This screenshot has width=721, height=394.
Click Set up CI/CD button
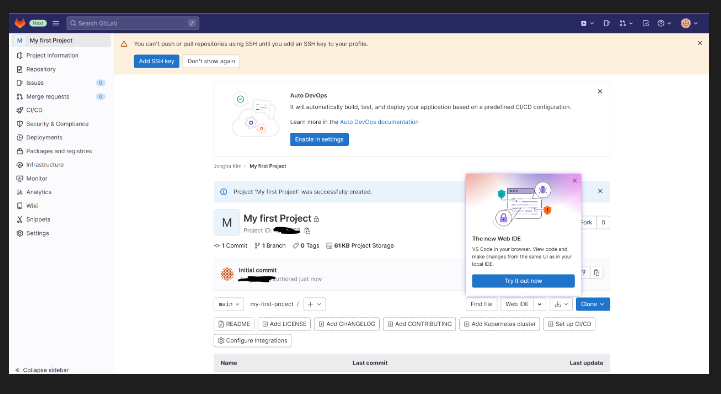tap(569, 324)
